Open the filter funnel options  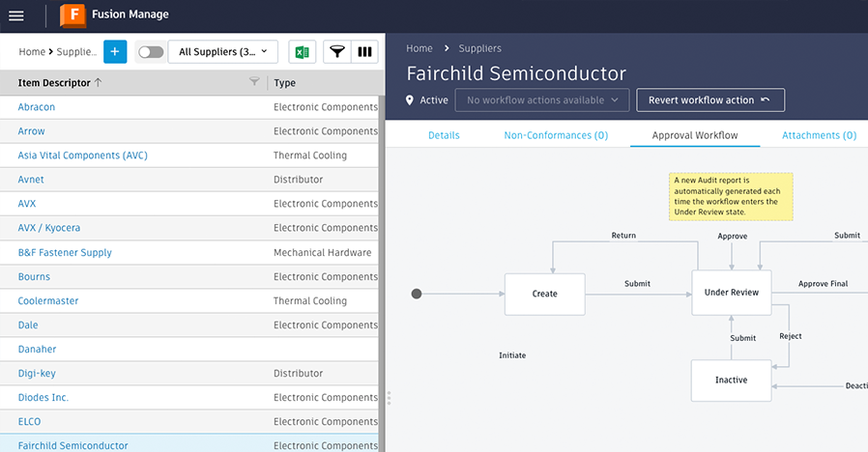[x=336, y=52]
